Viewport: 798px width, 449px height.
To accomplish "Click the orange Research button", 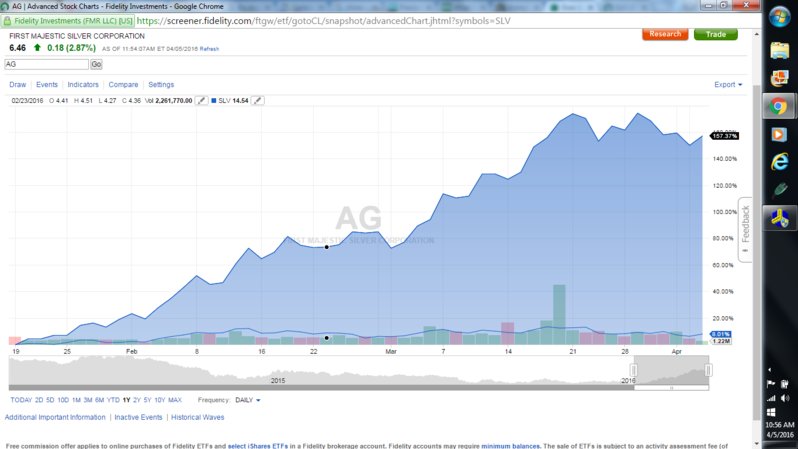I will (665, 34).
